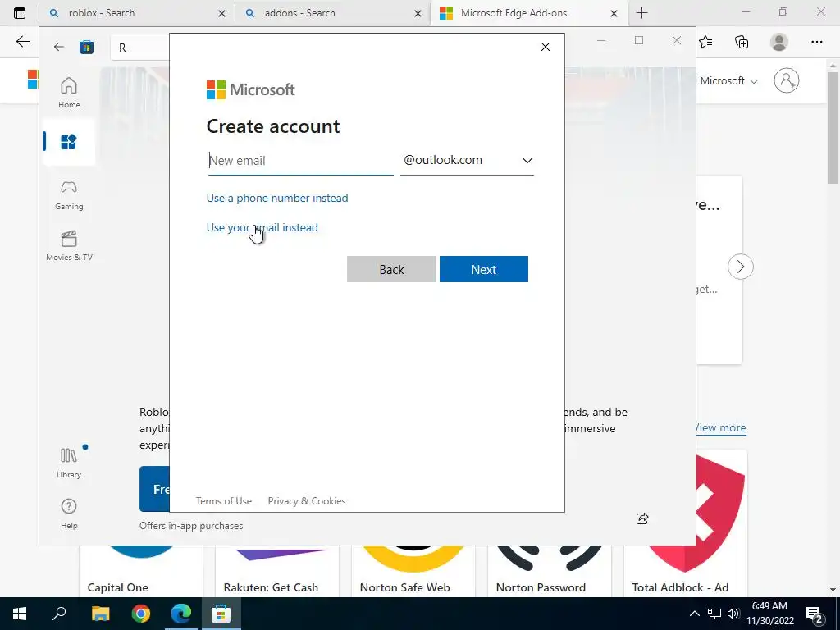
Task: Open Terms of Use link
Action: tap(224, 501)
